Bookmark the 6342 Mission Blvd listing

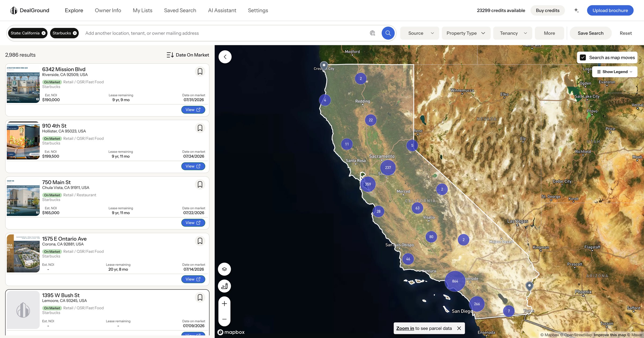(200, 72)
